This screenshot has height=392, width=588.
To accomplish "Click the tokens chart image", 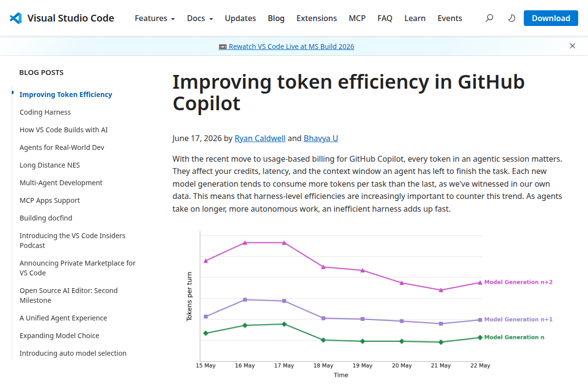I will (x=369, y=304).
